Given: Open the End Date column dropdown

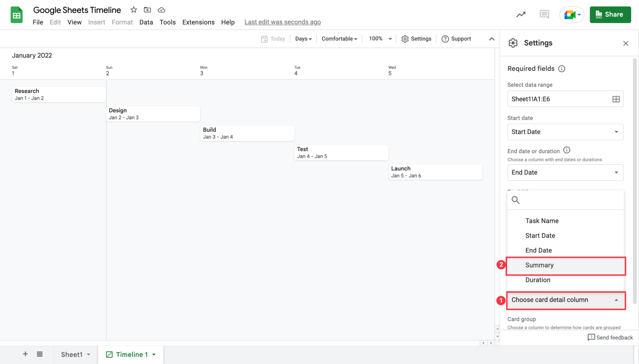Looking at the screenshot, I should (565, 172).
